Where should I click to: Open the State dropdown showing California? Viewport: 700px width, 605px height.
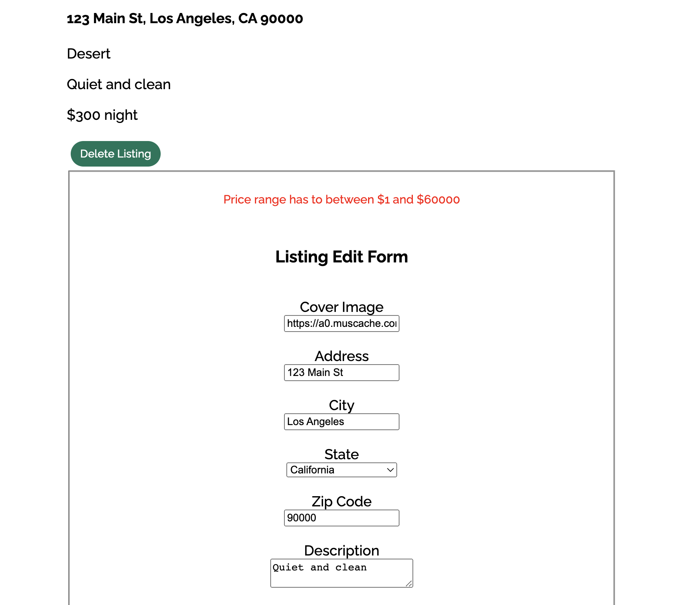click(x=341, y=470)
